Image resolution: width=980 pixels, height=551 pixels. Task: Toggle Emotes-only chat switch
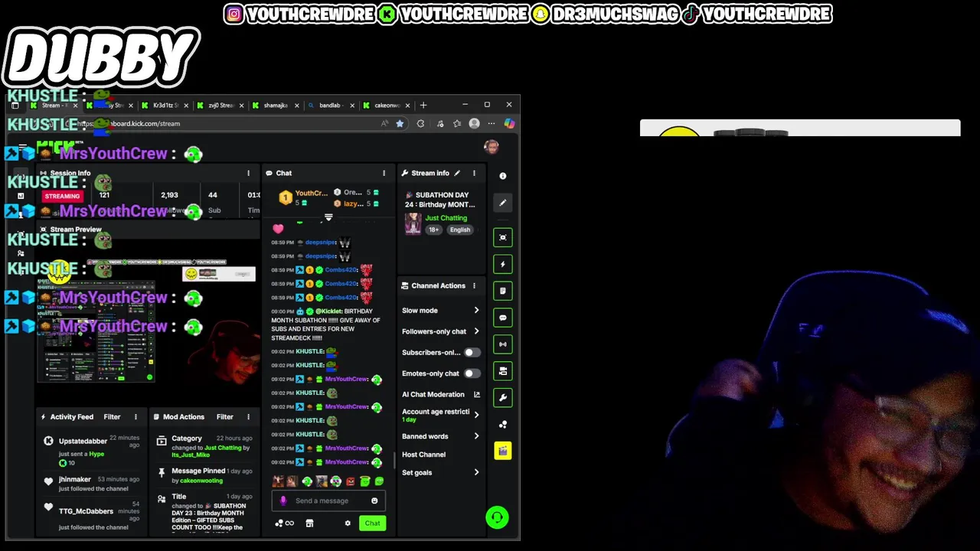coord(472,373)
